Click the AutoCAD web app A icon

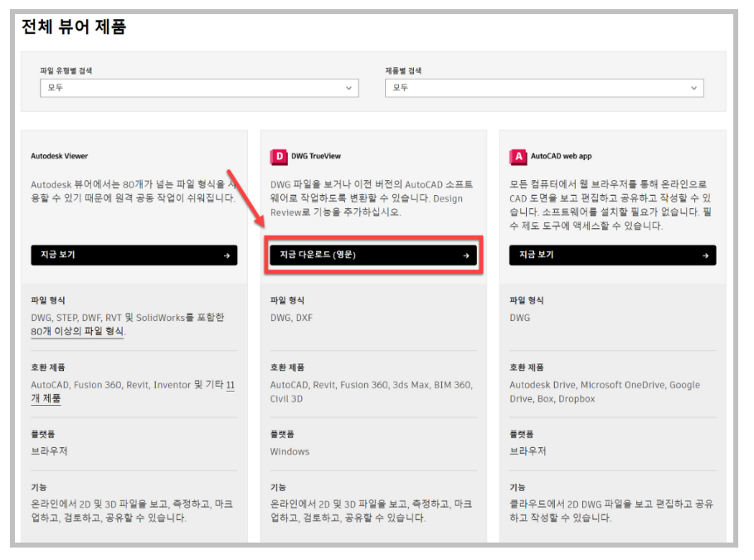(x=518, y=157)
